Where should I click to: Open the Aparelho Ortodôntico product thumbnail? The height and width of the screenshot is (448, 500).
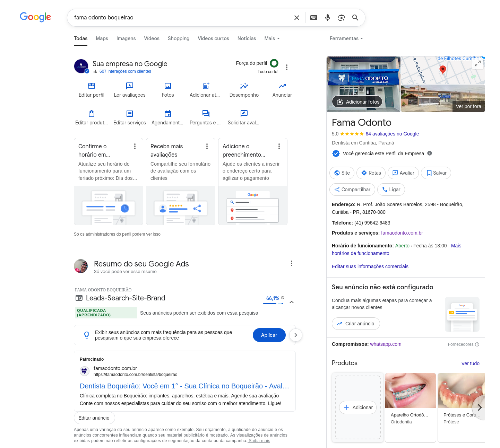click(x=411, y=390)
